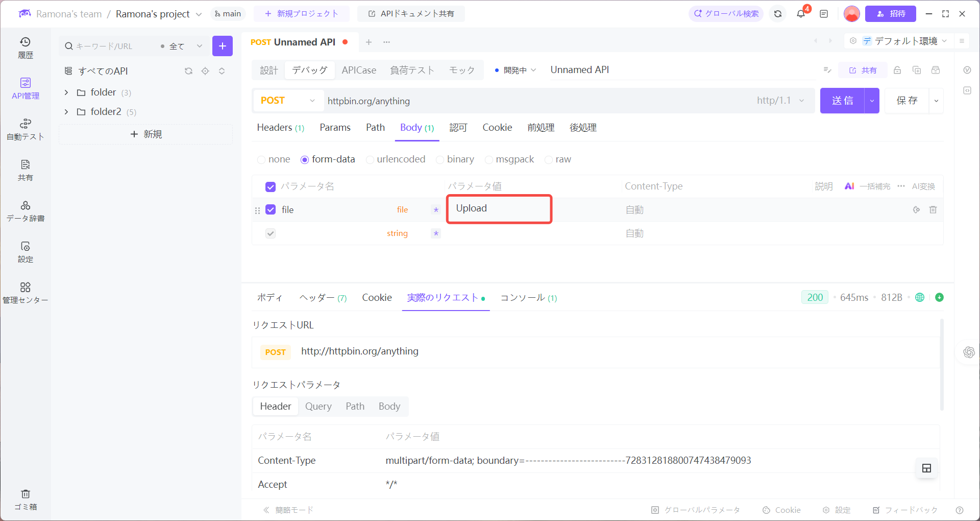Open the POST method dropdown
Image resolution: width=980 pixels, height=521 pixels.
(288, 101)
